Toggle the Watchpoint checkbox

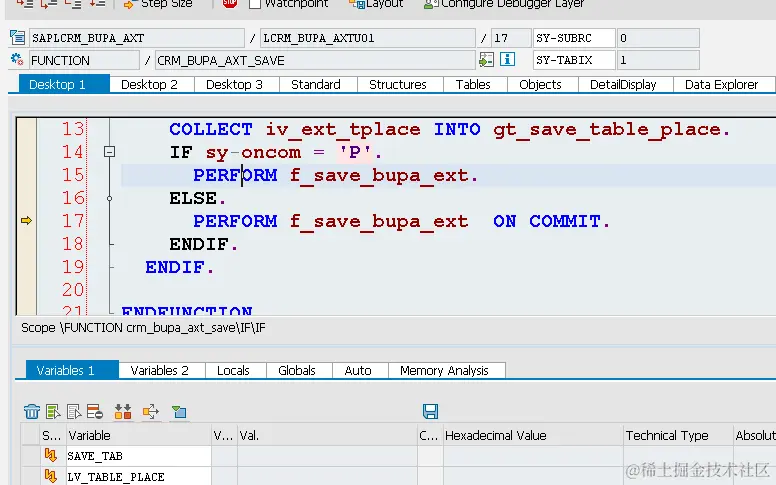click(255, 4)
